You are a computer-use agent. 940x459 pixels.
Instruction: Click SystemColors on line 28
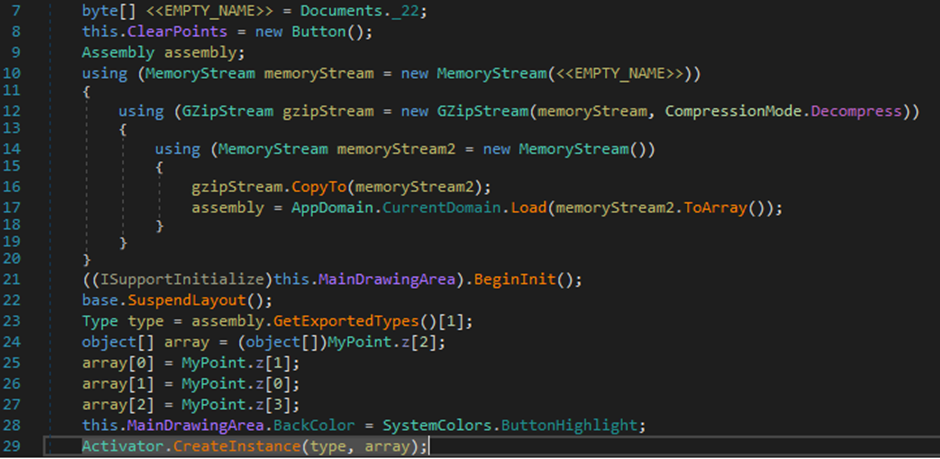(436, 426)
